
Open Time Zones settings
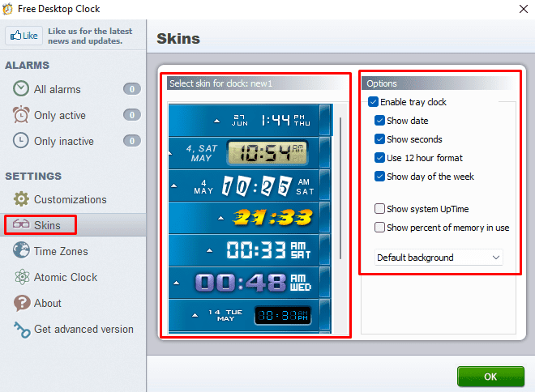pos(61,251)
